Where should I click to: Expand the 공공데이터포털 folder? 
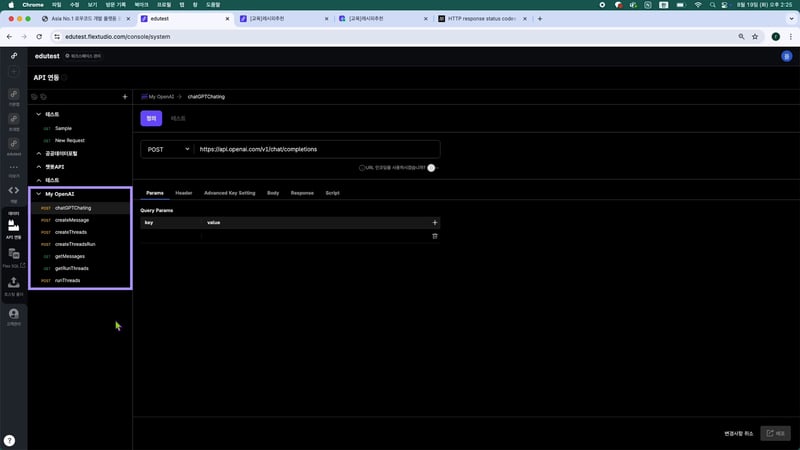click(38, 153)
